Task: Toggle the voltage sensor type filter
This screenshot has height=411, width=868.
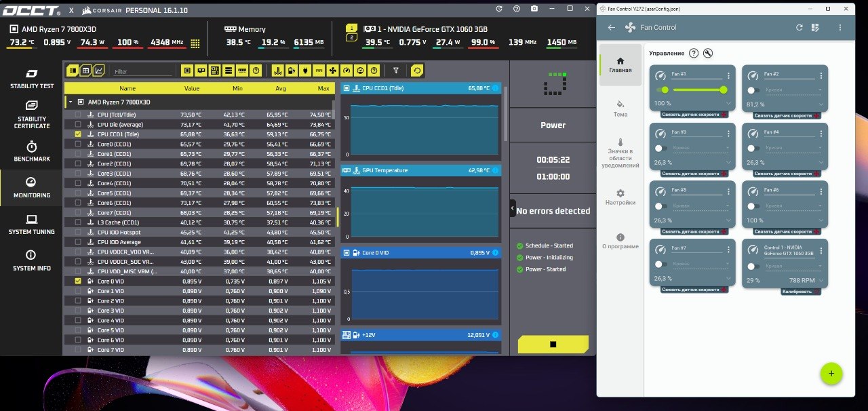Action: click(291, 70)
